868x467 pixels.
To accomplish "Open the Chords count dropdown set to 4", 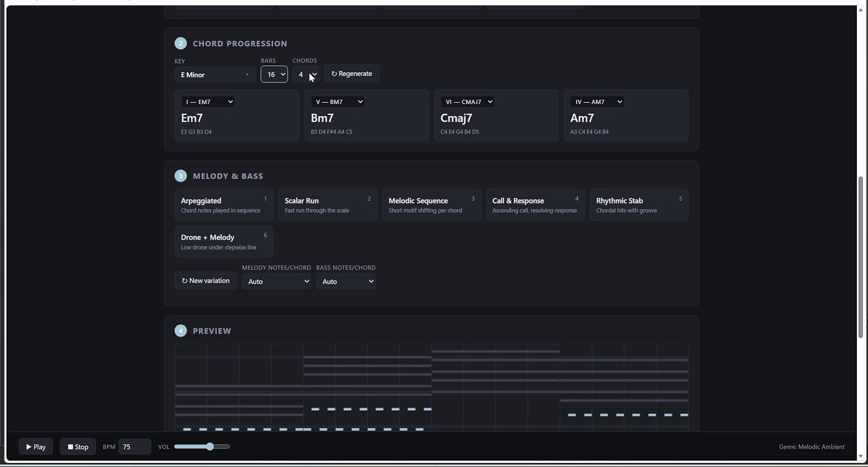I will [305, 74].
